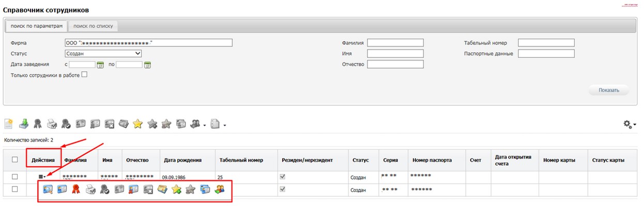Click the new document icon in upper toolbar
The image size is (644, 206).
point(9,124)
